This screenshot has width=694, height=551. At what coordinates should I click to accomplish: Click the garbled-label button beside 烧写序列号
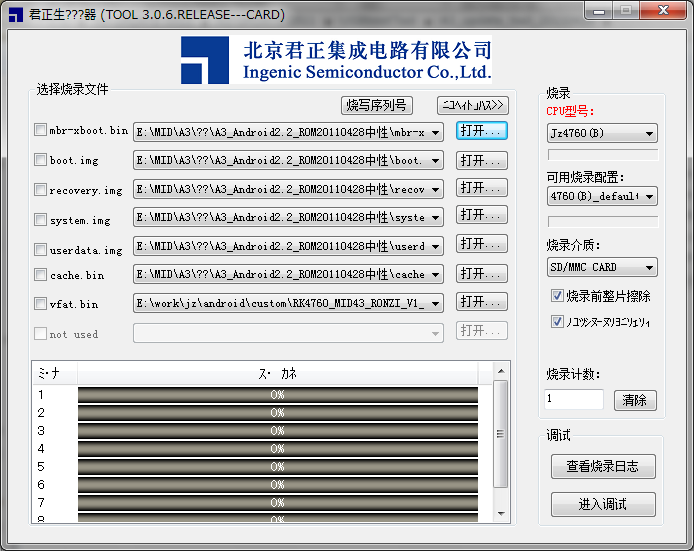[473, 105]
